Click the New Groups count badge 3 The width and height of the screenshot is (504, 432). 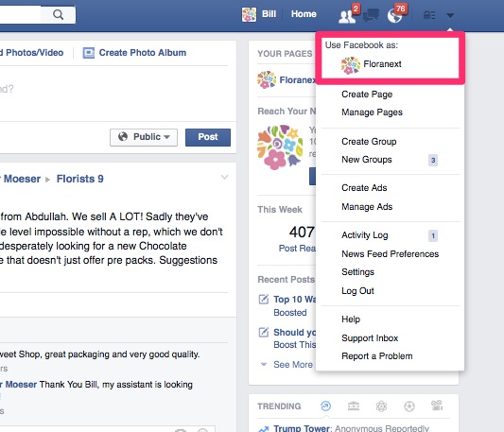coord(433,160)
